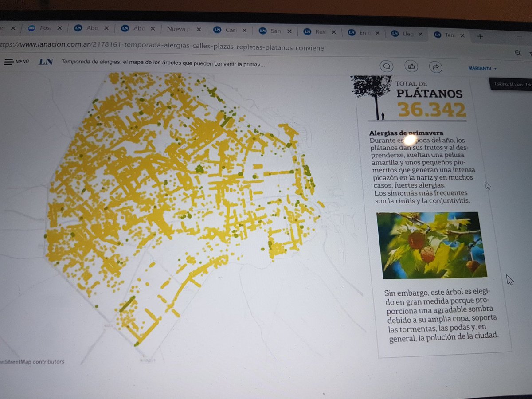Close the active 'Tem' tab
The height and width of the screenshot is (399, 532).
462,35
